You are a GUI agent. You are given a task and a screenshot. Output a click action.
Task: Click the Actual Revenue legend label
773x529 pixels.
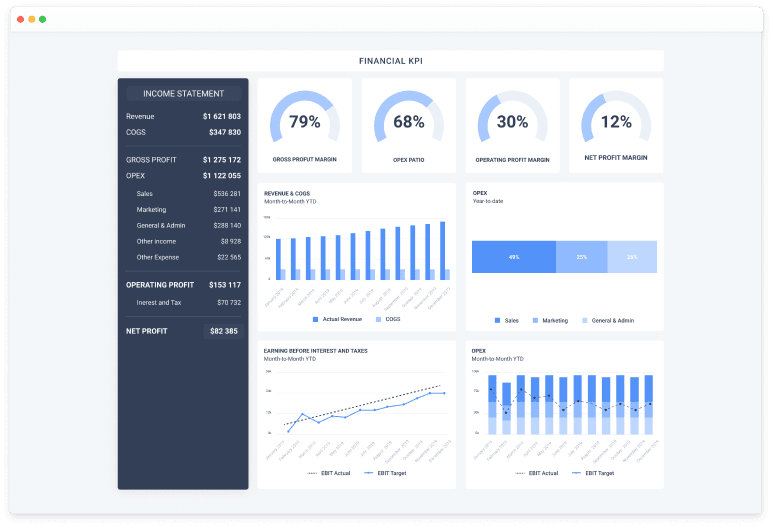pyautogui.click(x=342, y=319)
